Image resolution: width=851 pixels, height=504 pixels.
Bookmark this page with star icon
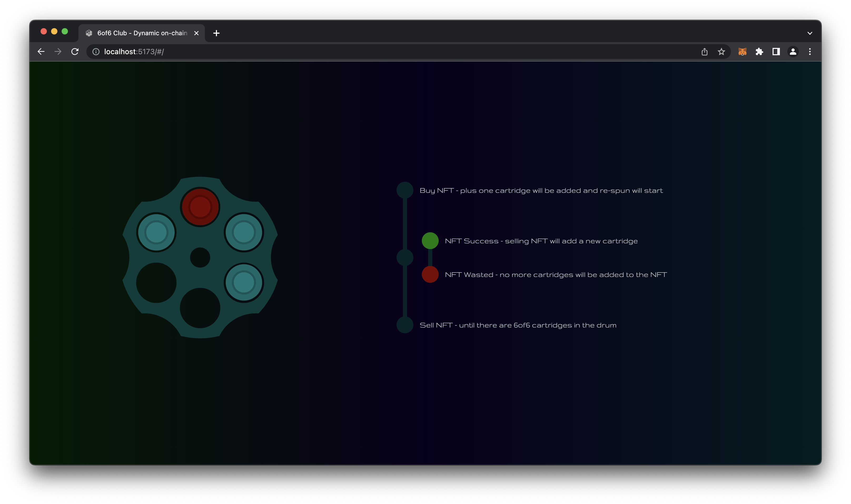click(x=721, y=52)
